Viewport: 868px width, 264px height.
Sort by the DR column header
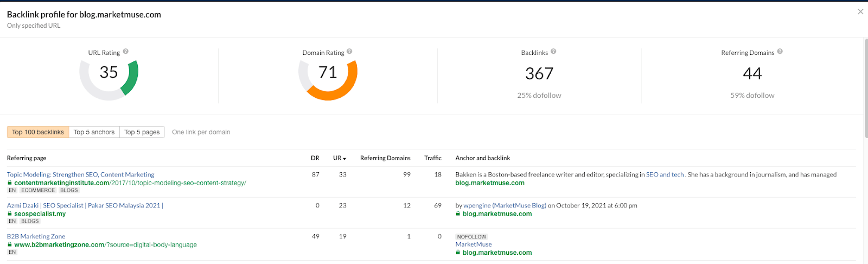tap(315, 158)
